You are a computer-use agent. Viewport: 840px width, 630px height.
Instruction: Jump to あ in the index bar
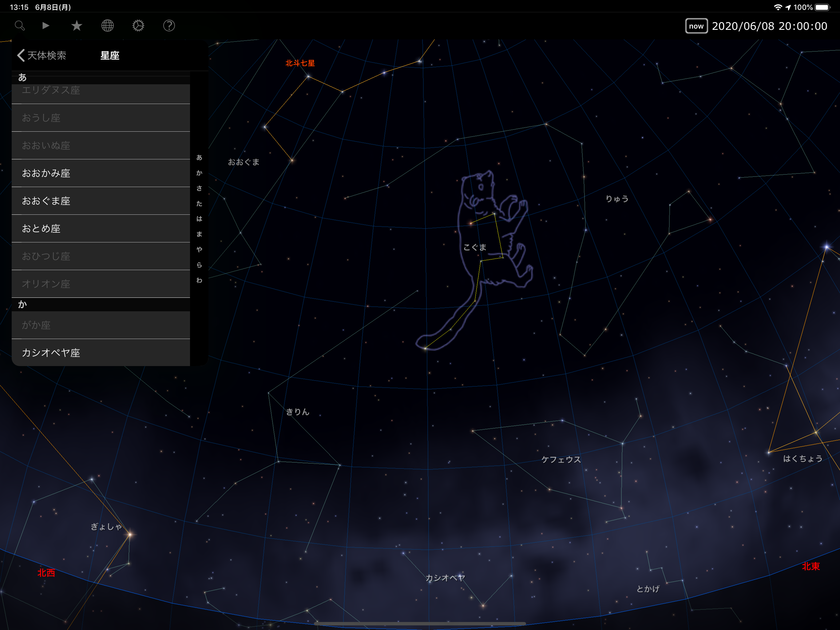[x=199, y=158]
